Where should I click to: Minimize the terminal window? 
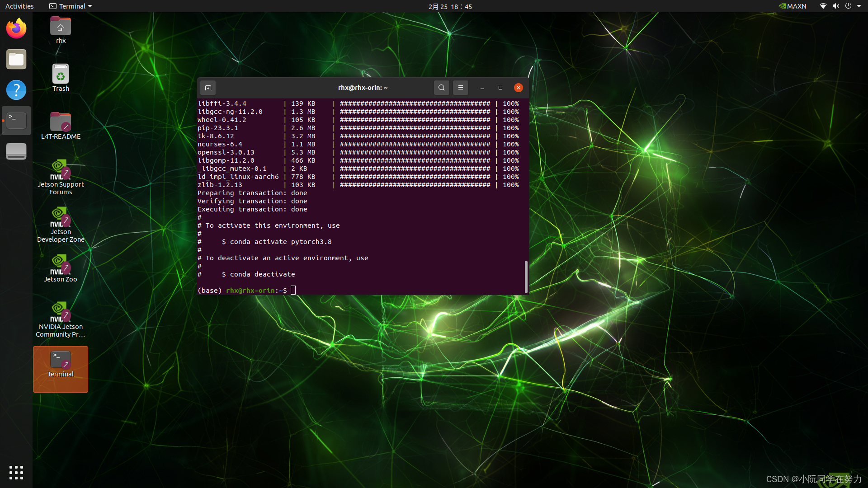[482, 88]
